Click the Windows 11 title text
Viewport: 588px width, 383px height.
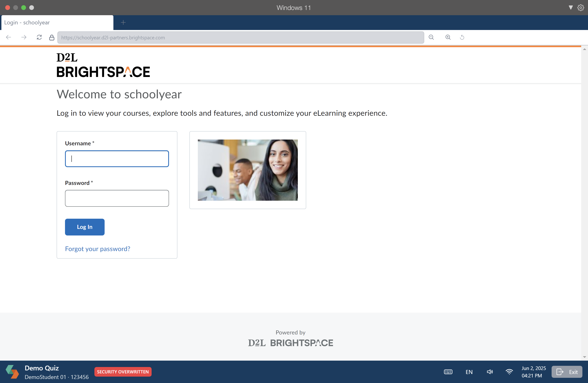[294, 8]
